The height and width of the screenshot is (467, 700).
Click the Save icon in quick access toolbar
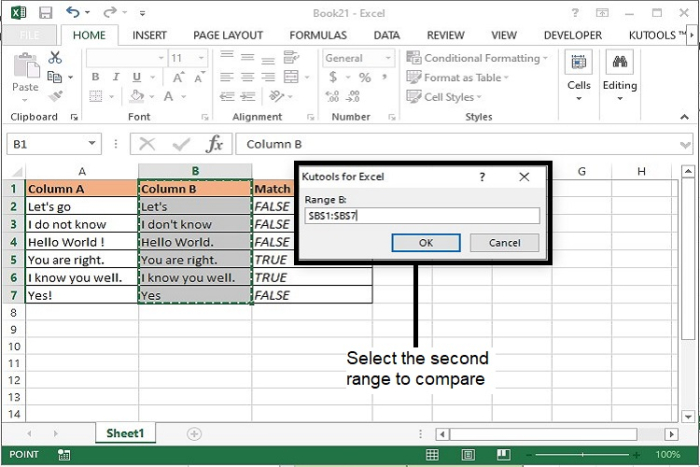[x=45, y=13]
